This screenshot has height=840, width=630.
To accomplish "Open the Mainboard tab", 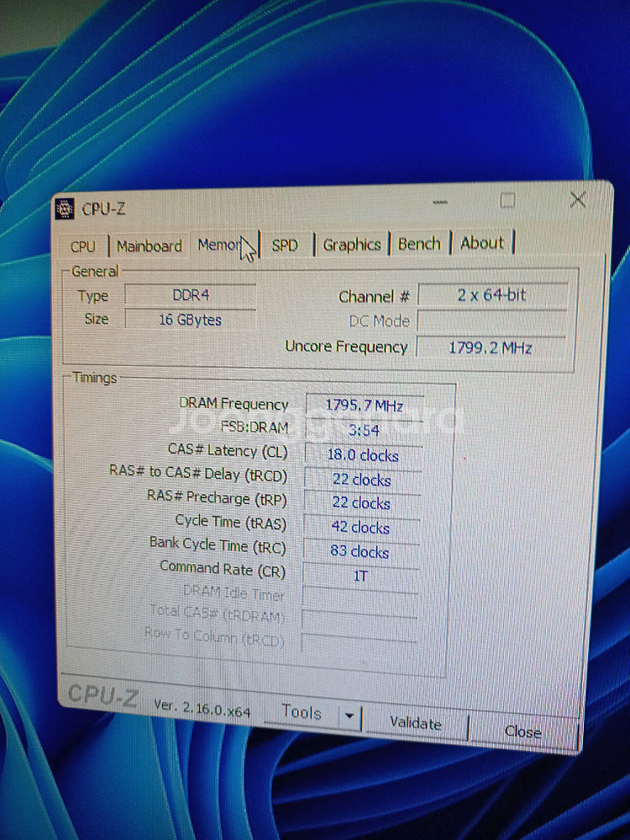I will [149, 246].
